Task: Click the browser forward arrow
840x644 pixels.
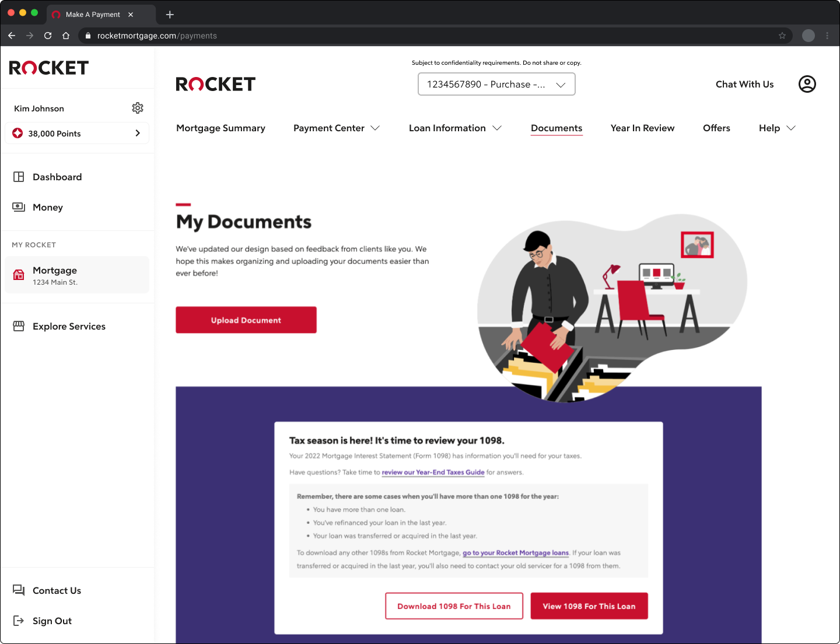Action: pos(30,36)
